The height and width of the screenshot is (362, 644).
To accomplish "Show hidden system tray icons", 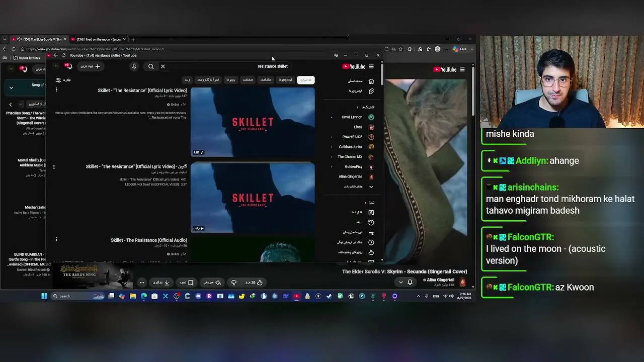I will click(418, 296).
